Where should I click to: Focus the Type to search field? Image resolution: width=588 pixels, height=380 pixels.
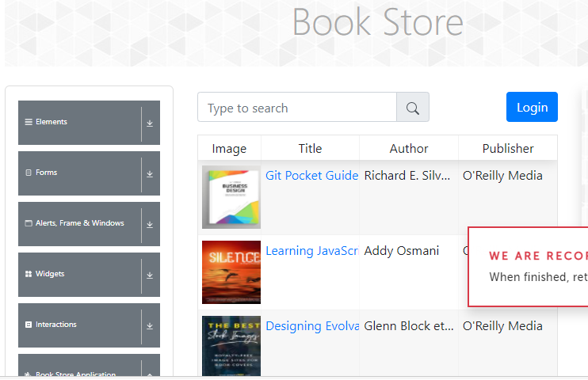pyautogui.click(x=297, y=107)
